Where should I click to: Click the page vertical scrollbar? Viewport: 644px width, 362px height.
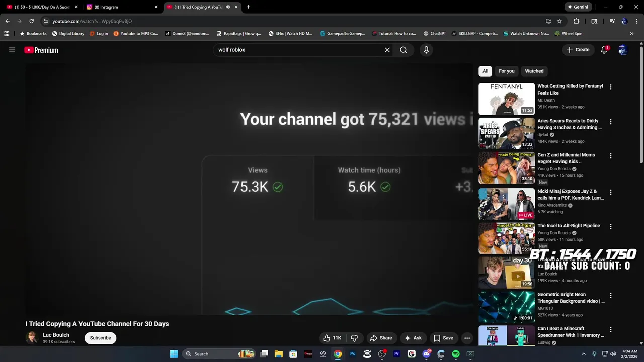click(641, 106)
